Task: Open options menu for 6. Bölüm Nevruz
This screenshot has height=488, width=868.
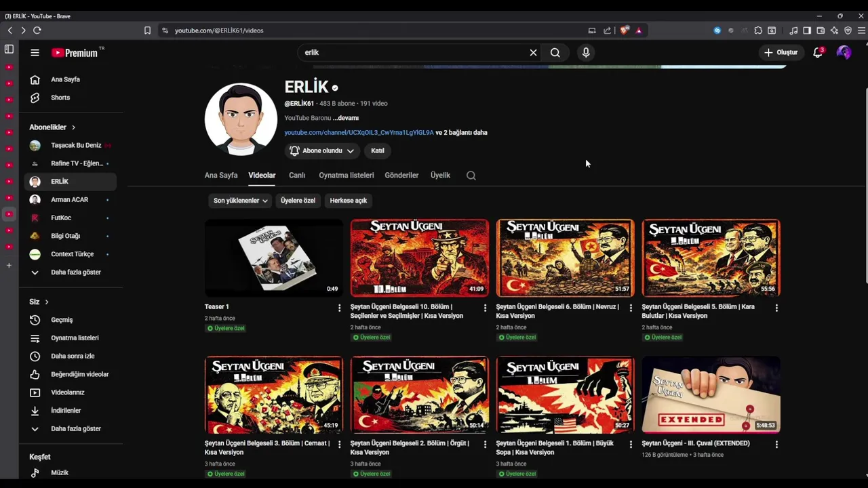Action: coord(631,308)
